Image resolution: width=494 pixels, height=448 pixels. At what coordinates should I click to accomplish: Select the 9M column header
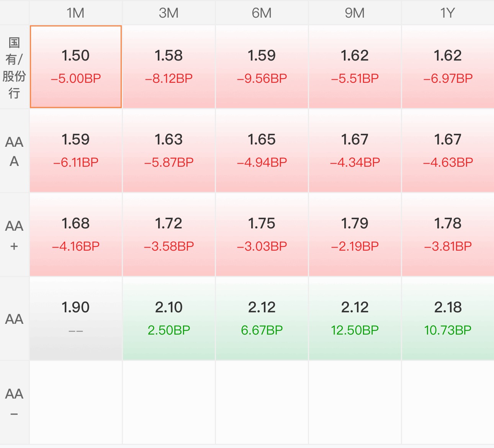[355, 13]
